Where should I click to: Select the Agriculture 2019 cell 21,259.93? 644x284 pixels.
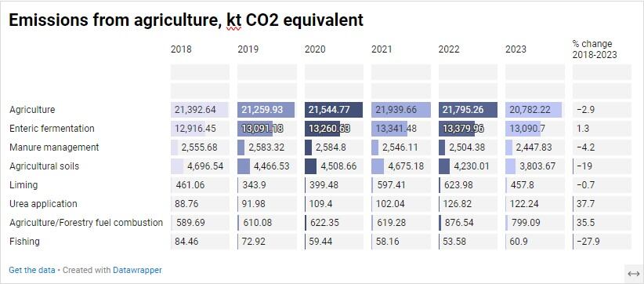[266, 110]
